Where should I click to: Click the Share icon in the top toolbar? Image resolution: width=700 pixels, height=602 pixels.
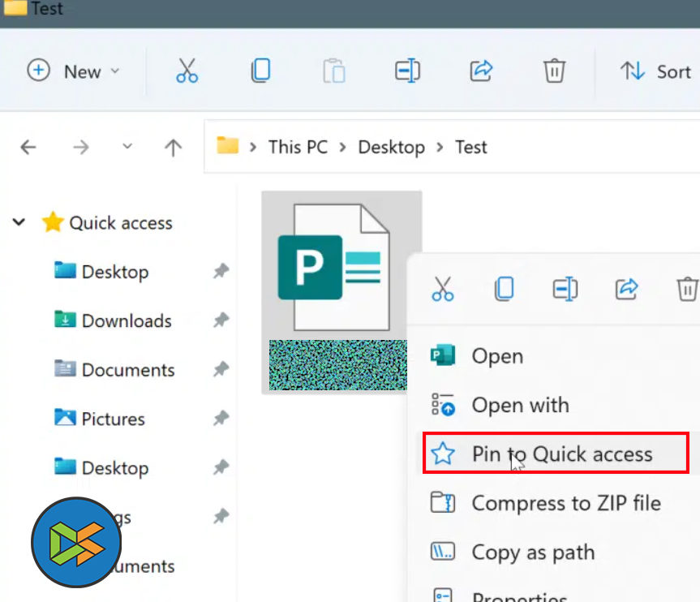(481, 71)
